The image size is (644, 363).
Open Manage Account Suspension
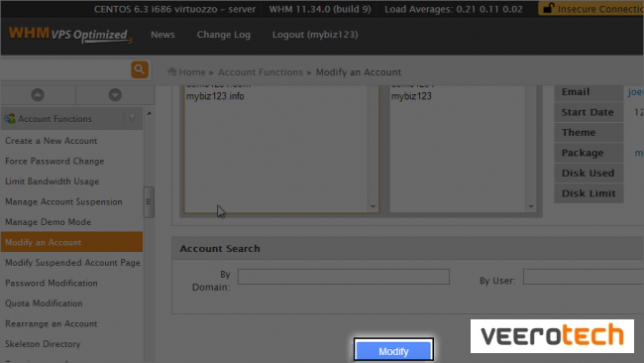click(x=63, y=202)
